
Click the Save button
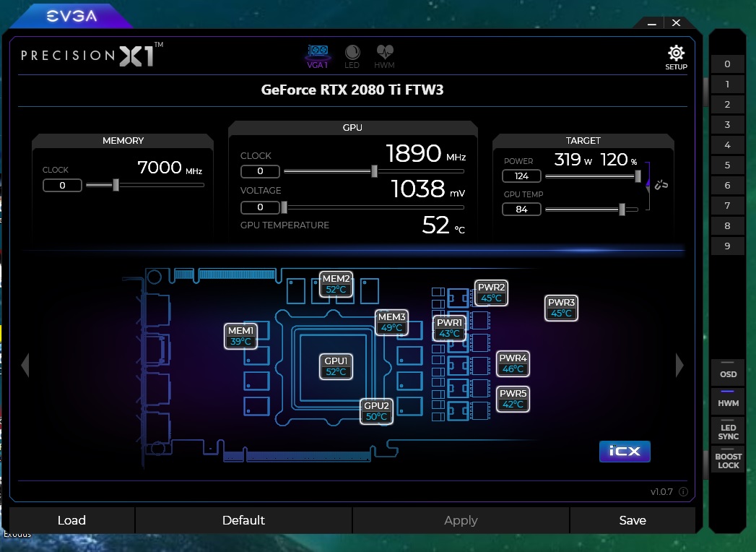point(633,520)
